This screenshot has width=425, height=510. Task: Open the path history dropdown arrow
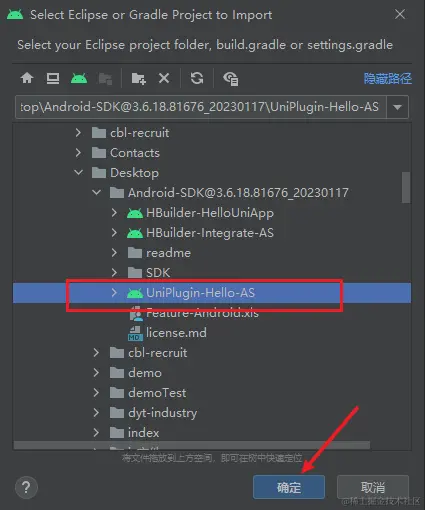[x=397, y=107]
